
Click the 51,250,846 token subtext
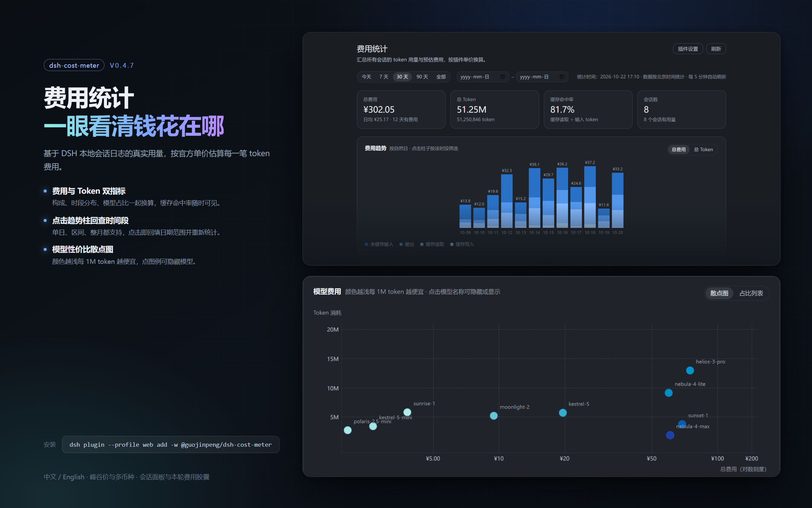475,120
